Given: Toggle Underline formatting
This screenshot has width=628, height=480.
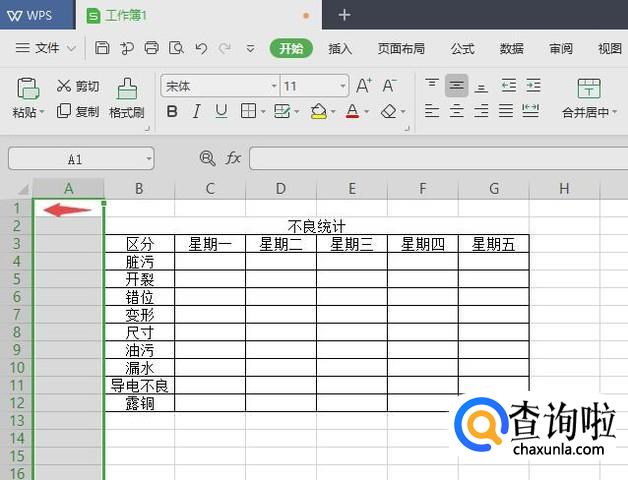Looking at the screenshot, I should pyautogui.click(x=221, y=111).
